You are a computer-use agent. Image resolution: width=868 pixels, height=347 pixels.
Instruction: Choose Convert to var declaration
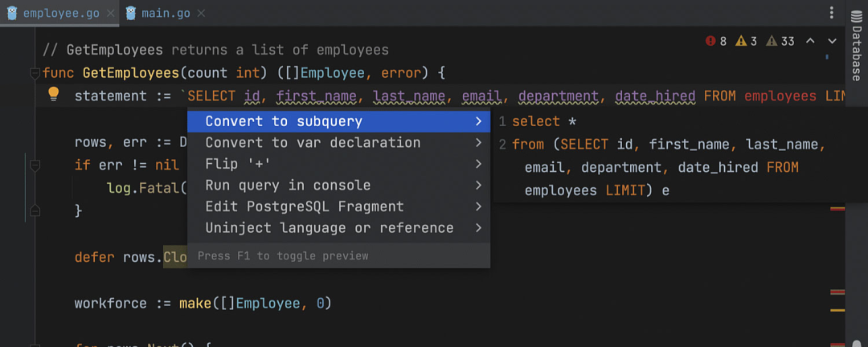pyautogui.click(x=313, y=142)
